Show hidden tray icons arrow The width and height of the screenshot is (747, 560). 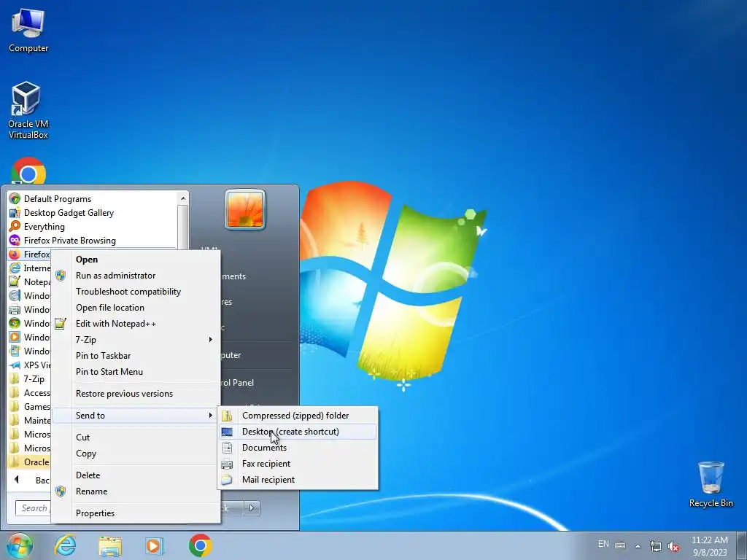tap(638, 546)
